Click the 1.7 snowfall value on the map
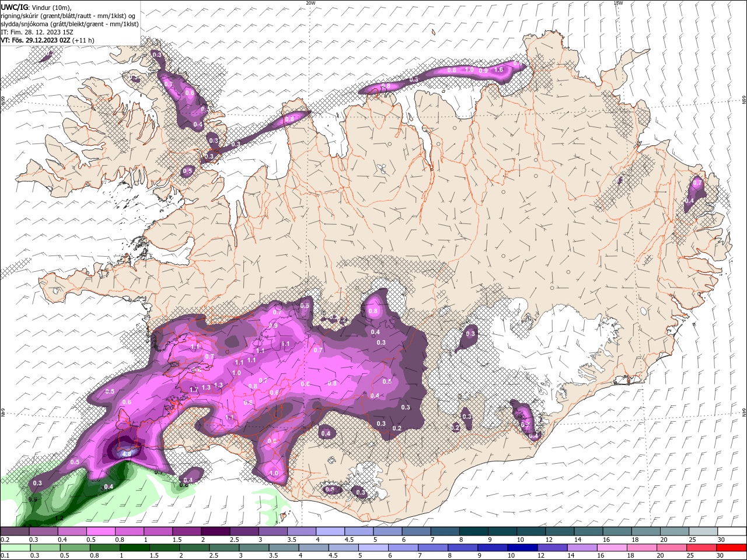Image resolution: width=747 pixels, height=560 pixels. click(x=194, y=389)
